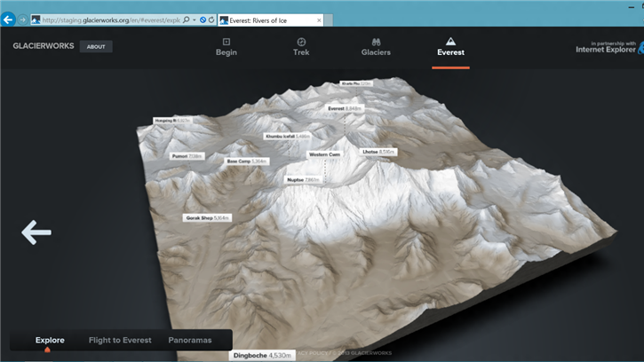Image resolution: width=644 pixels, height=362 pixels.
Task: Go back with browser back button
Action: point(9,19)
